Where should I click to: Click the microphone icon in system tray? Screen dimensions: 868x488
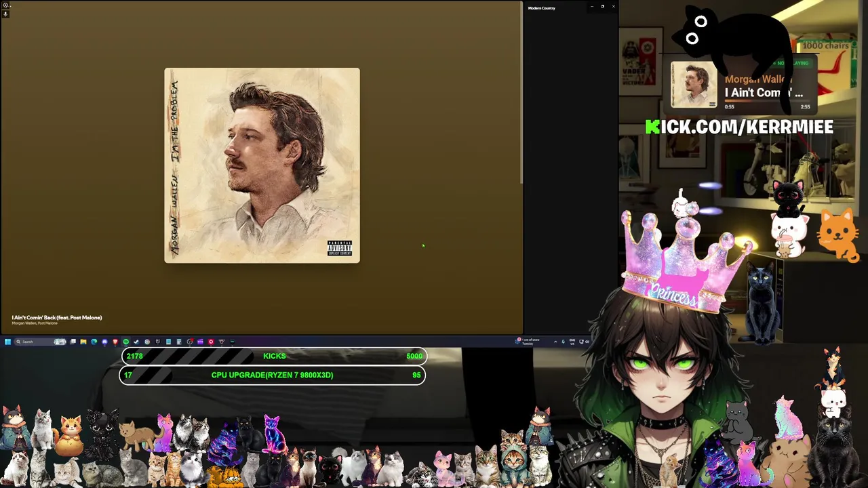pyautogui.click(x=563, y=342)
